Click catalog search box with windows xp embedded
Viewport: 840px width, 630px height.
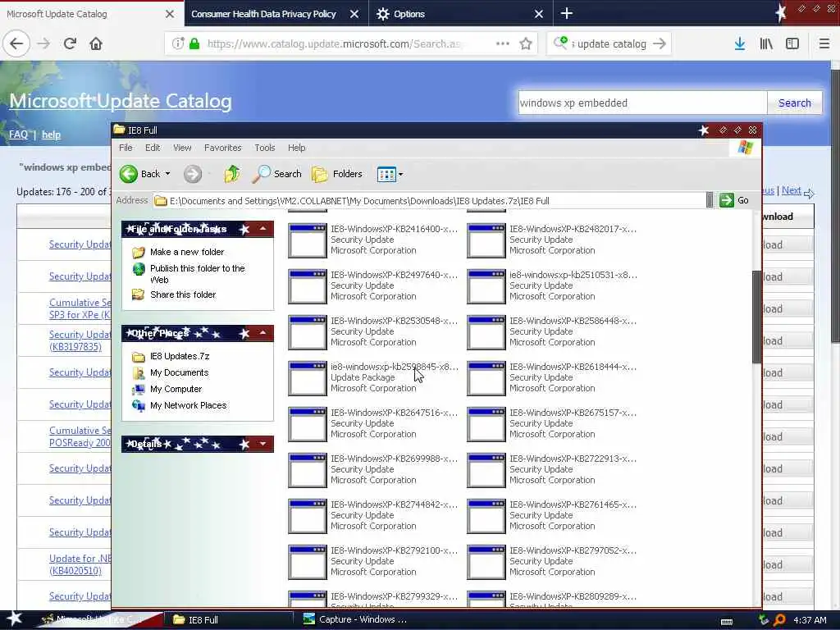click(x=642, y=103)
